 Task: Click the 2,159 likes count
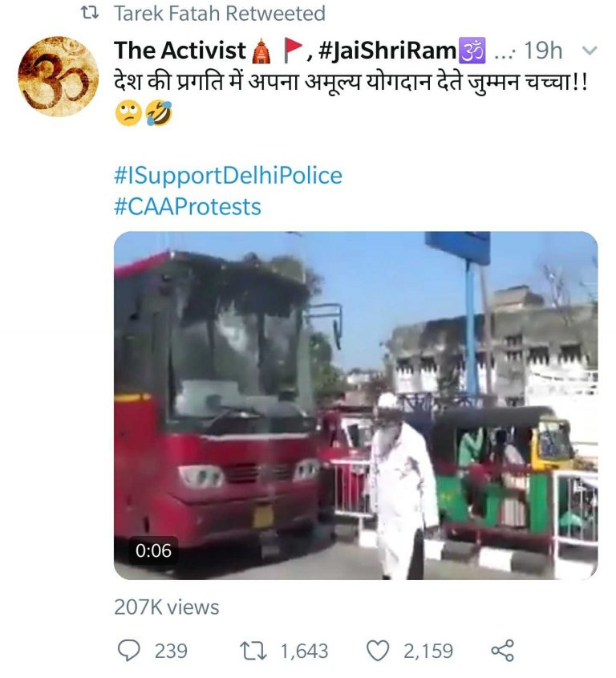click(x=428, y=651)
